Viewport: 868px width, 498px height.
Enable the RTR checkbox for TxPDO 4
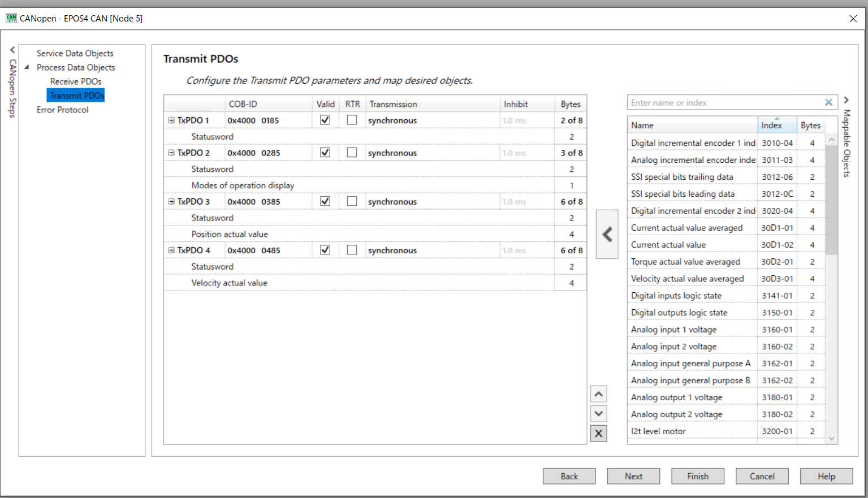352,250
